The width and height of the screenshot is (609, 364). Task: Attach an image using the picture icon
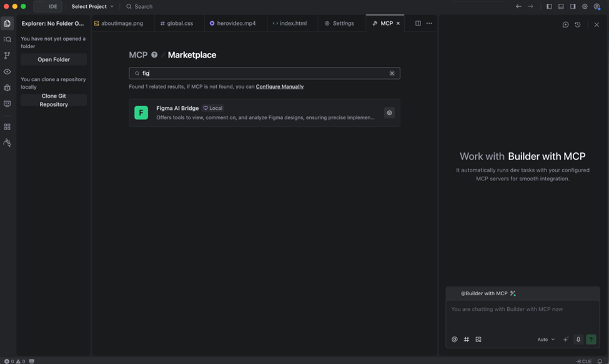pyautogui.click(x=478, y=340)
